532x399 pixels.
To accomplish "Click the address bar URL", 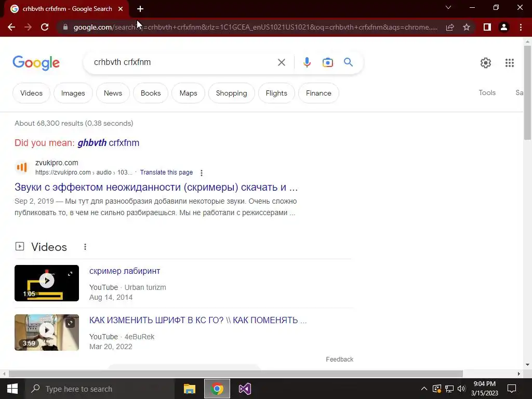I will [x=255, y=27].
